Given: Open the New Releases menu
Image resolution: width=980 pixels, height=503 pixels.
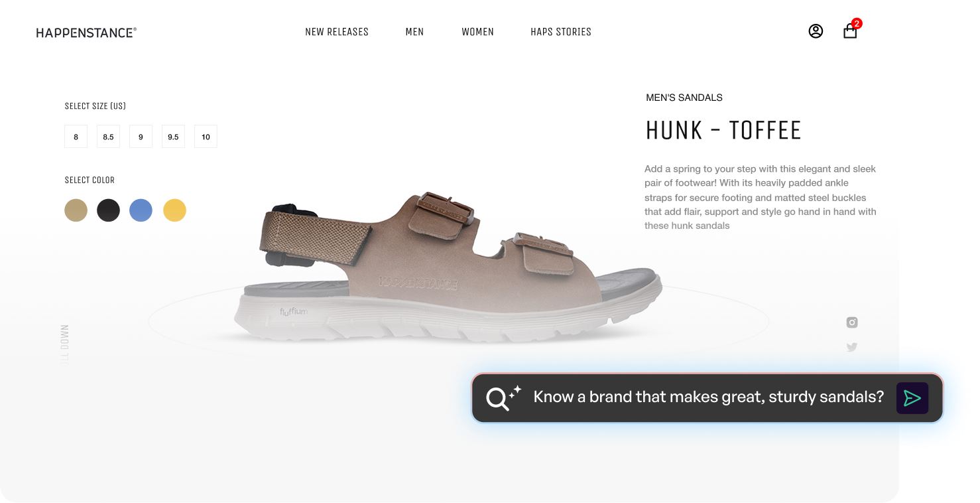Looking at the screenshot, I should 337,32.
